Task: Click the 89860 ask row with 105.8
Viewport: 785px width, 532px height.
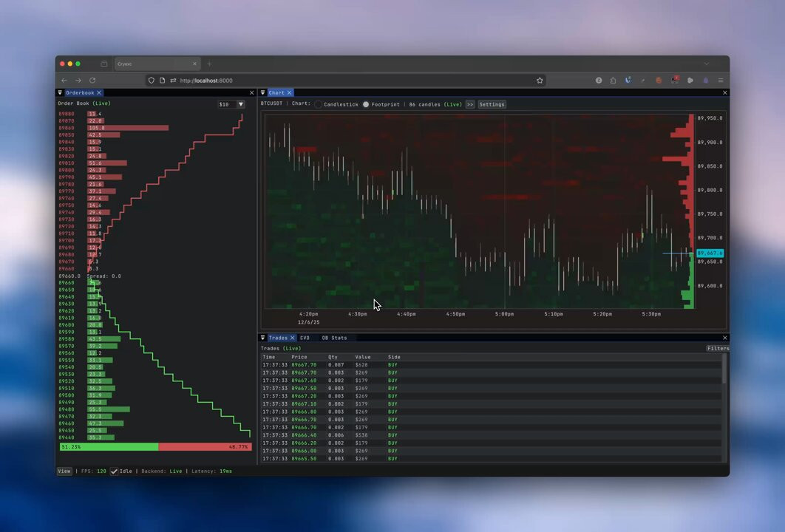Action: (x=114, y=128)
